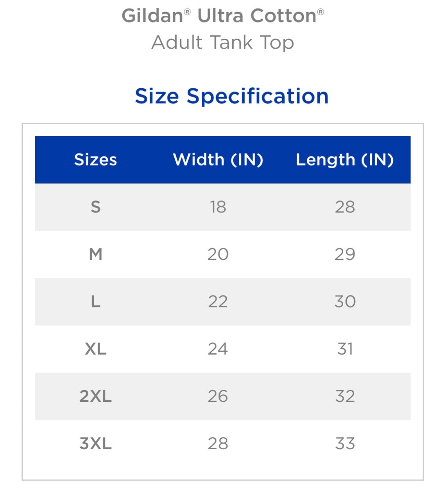Image resolution: width=446 pixels, height=504 pixels.
Task: Click the S size row label
Action: click(96, 207)
